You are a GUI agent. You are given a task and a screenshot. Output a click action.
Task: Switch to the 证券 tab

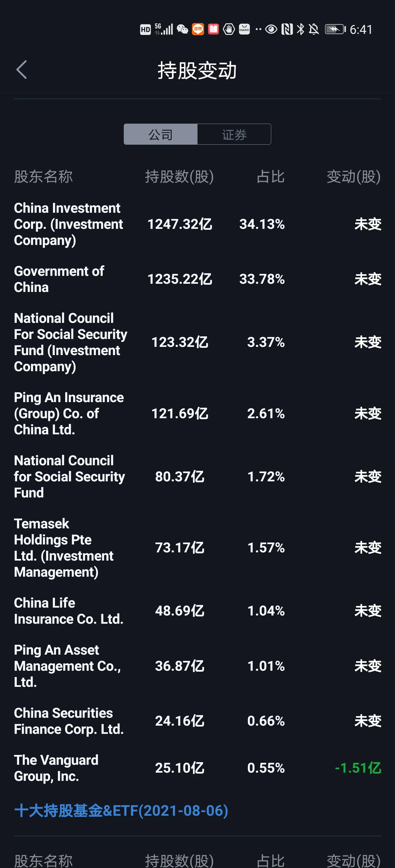point(234,134)
